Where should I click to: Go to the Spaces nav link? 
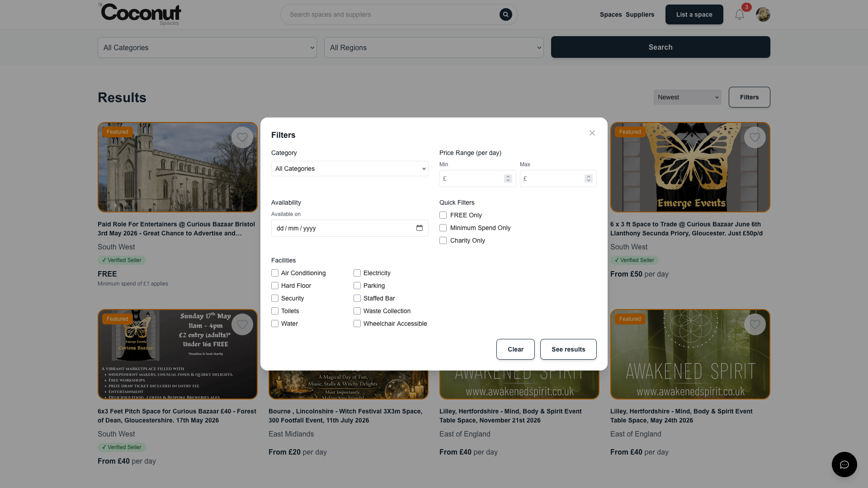[611, 14]
